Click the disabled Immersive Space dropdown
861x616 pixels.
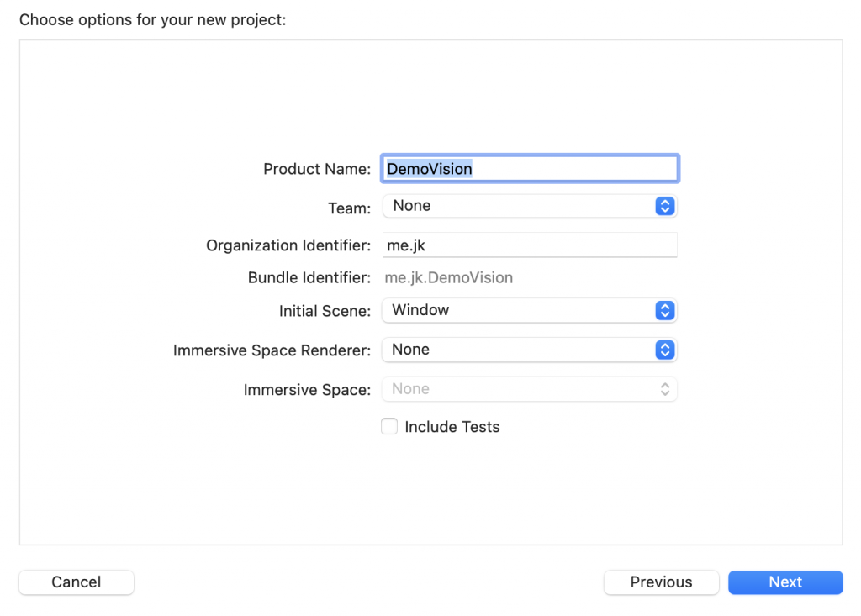[x=520, y=389]
